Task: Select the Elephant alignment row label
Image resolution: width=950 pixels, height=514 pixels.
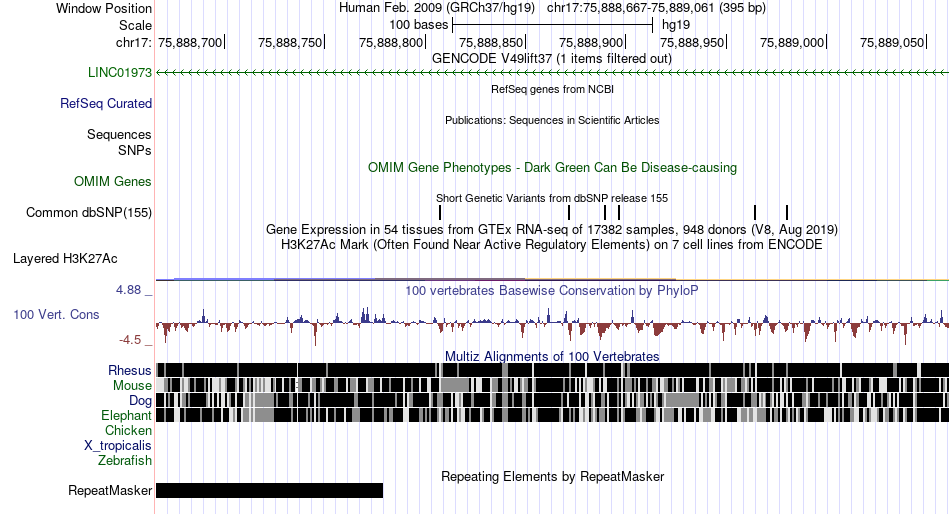Action: 126,416
